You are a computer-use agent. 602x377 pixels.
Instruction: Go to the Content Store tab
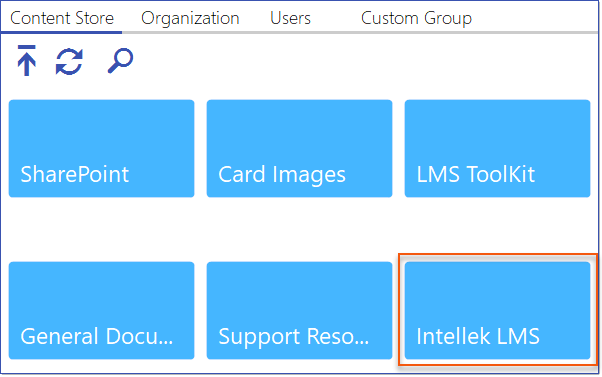pyautogui.click(x=62, y=18)
